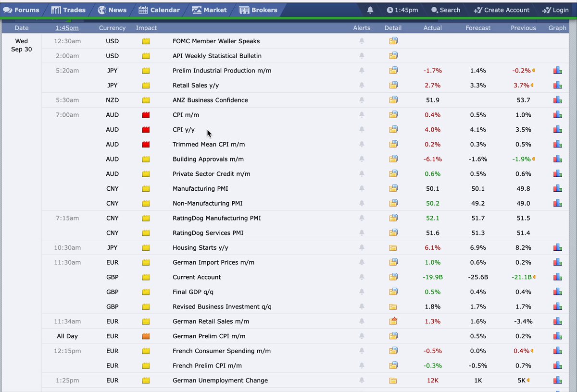Click orange impact icon for German Prelim CPI

146,336
